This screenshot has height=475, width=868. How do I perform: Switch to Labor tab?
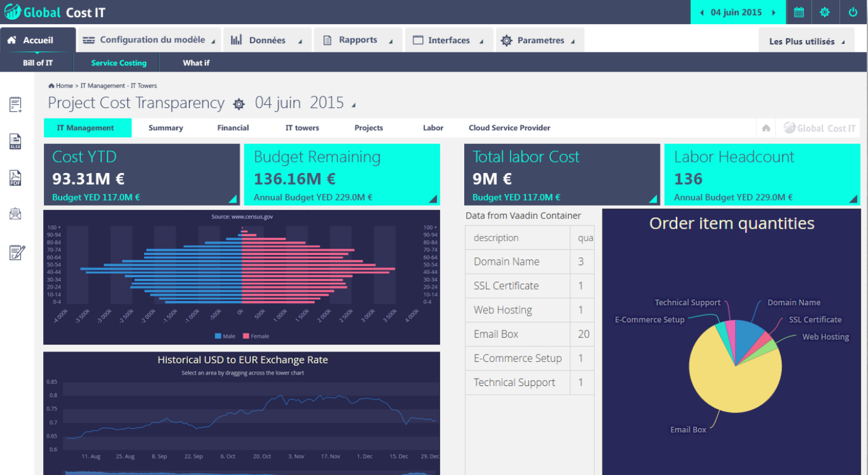pyautogui.click(x=433, y=128)
